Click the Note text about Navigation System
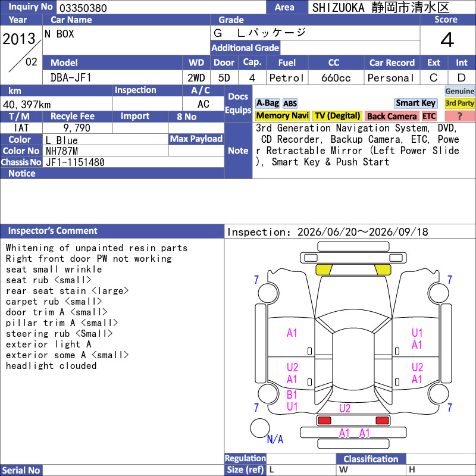Viewport: 476px width, 476px height. 358,145
